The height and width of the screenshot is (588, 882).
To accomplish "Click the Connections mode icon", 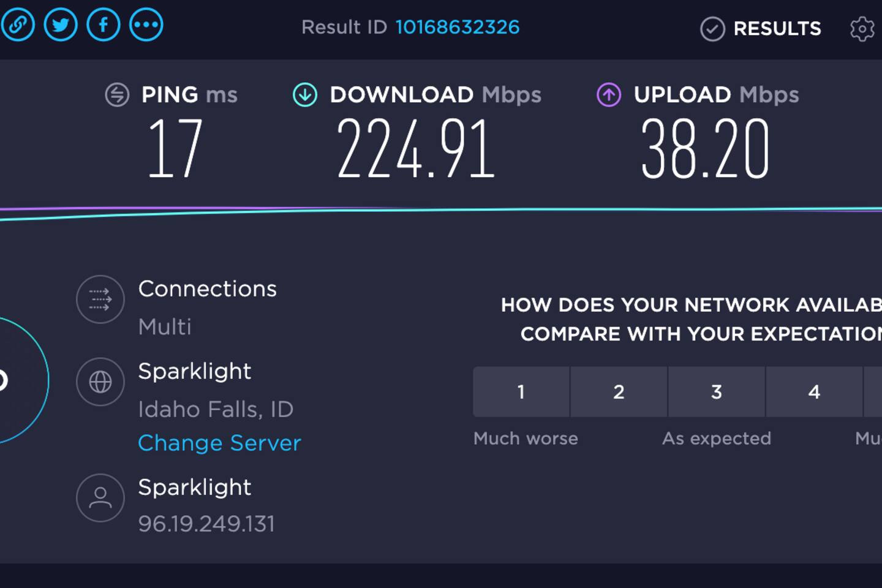I will (x=100, y=300).
